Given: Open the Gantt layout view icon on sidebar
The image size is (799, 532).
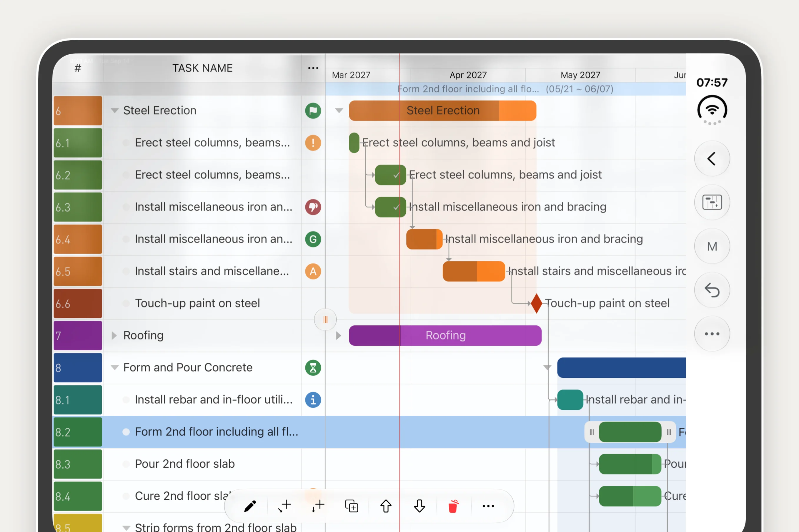Looking at the screenshot, I should pyautogui.click(x=712, y=202).
